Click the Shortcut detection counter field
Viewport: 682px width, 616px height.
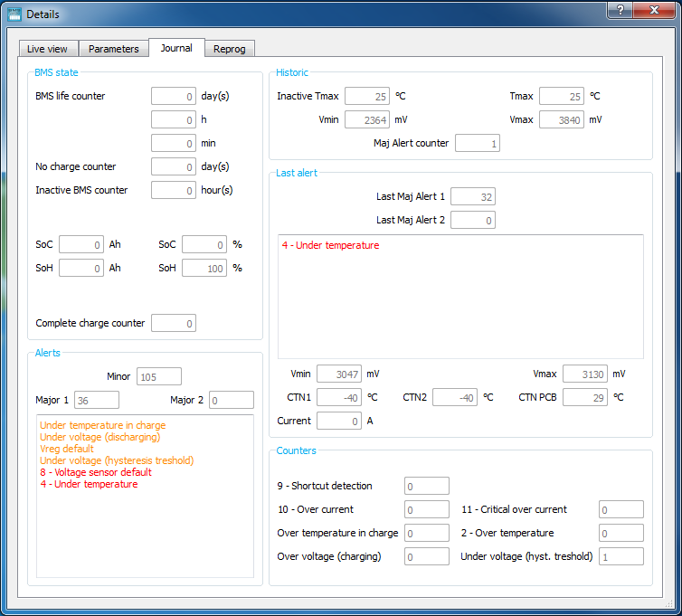point(427,486)
